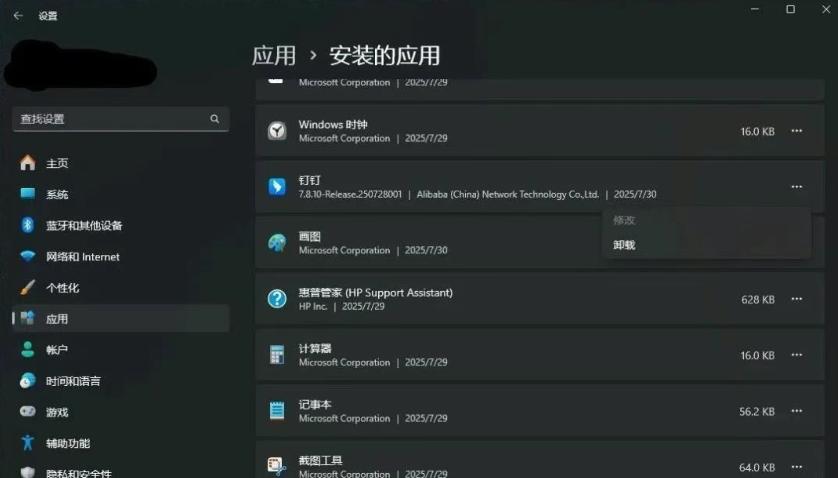Click the 画图 paint palette icon
This screenshot has width=838, height=478.
(x=277, y=243)
